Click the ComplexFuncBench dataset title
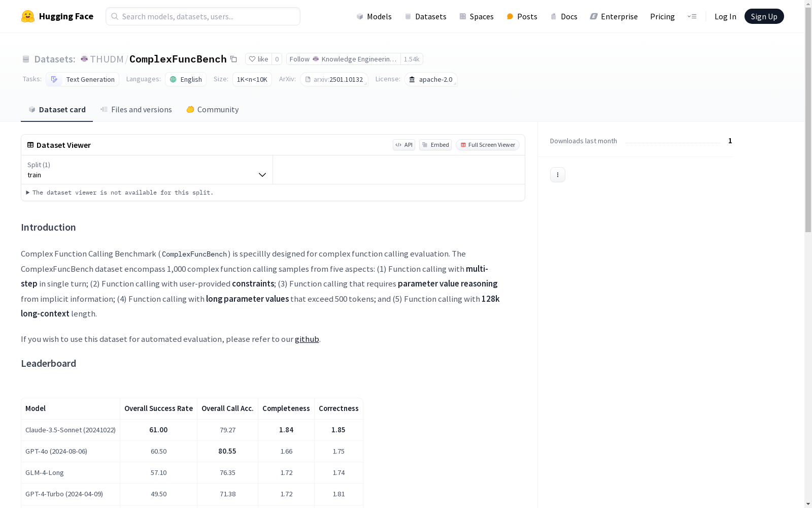The image size is (812, 508). 178,59
